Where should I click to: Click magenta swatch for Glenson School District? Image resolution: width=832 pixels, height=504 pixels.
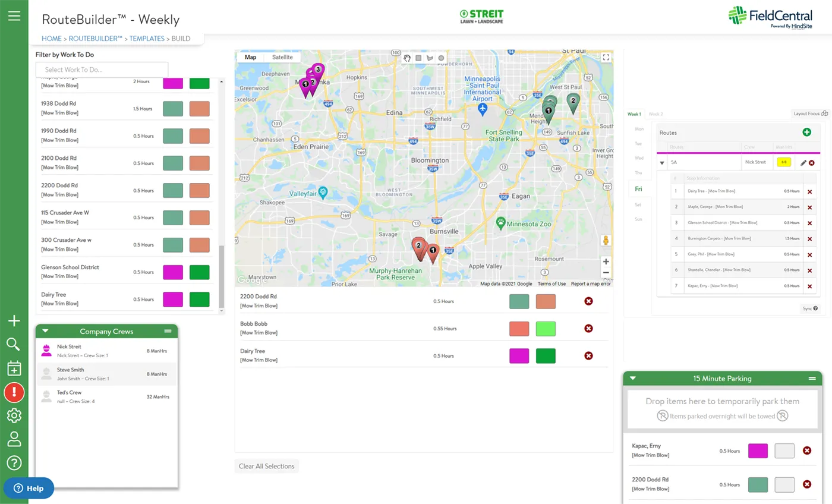[173, 272]
